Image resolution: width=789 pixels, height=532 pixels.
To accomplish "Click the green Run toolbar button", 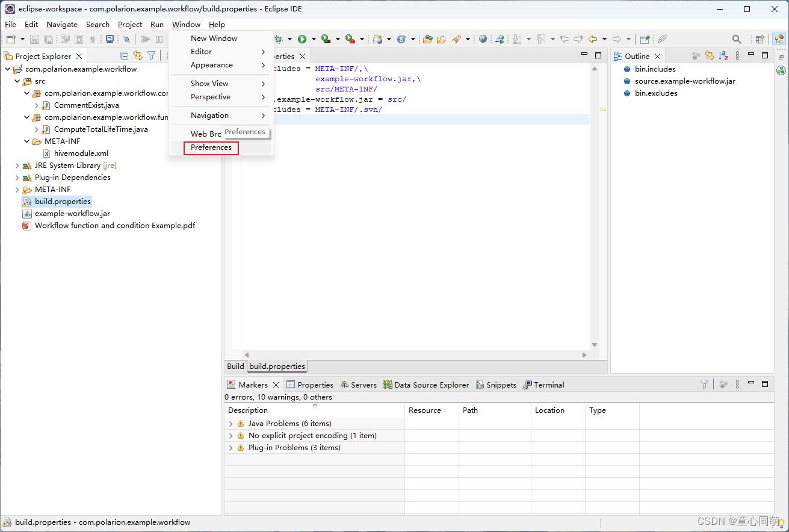I will 302,39.
